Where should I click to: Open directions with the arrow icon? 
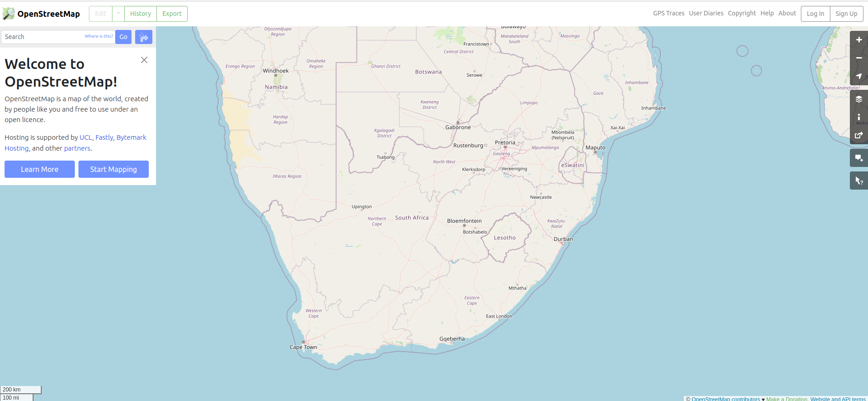click(x=143, y=37)
